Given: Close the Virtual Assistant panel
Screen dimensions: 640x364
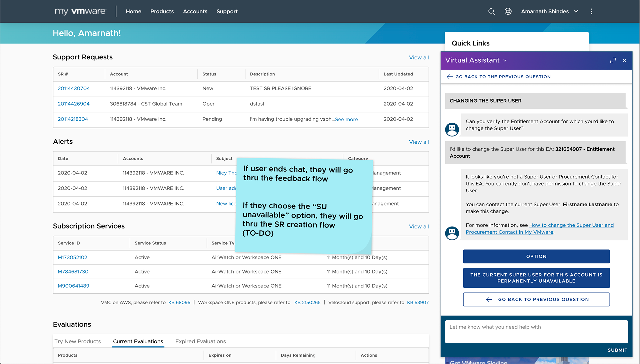Looking at the screenshot, I should coord(624,61).
